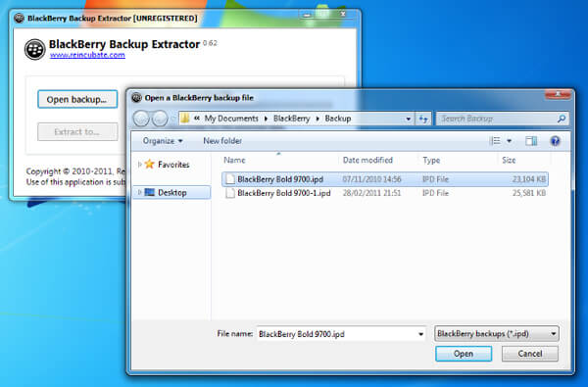Open the BlackBerry backups (*.ipd) filter dropdown

click(497, 334)
